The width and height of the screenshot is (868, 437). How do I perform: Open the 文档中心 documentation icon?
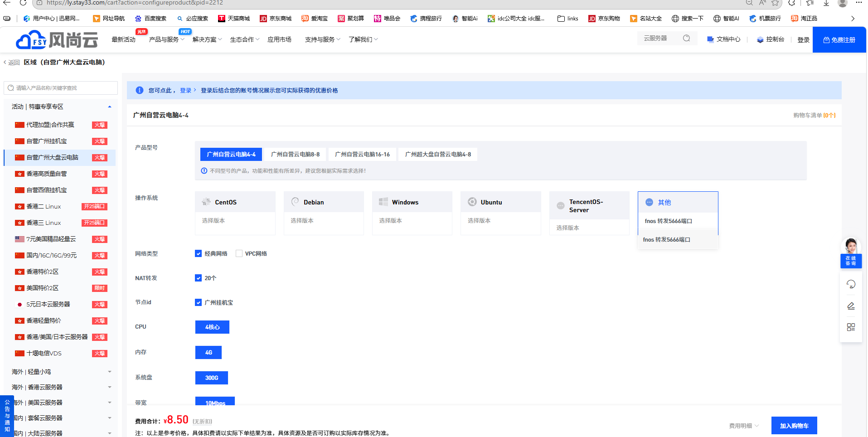coord(710,39)
